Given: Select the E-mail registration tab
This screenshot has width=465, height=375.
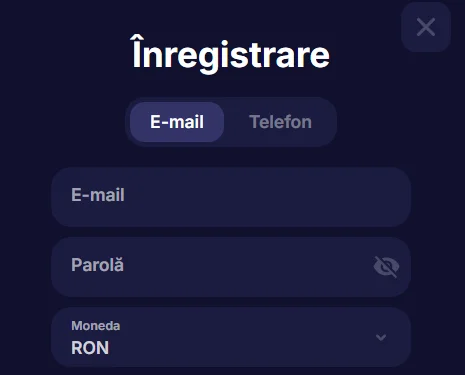Looking at the screenshot, I should [x=177, y=122].
